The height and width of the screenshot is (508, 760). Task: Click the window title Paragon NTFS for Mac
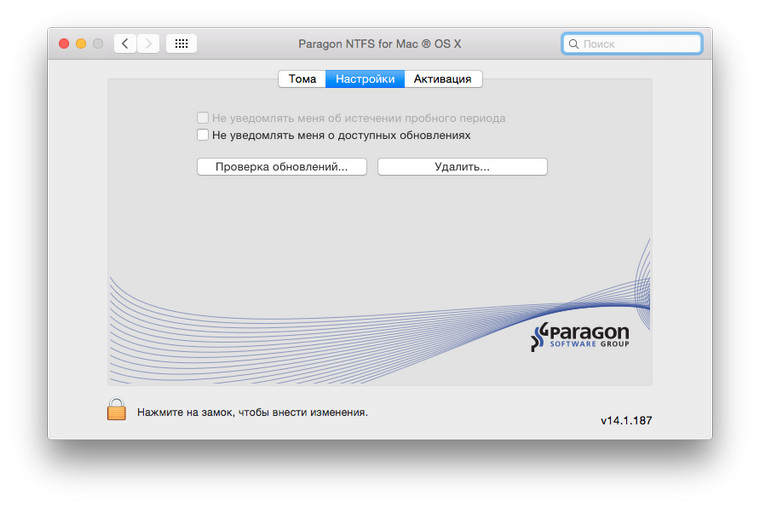tap(380, 44)
